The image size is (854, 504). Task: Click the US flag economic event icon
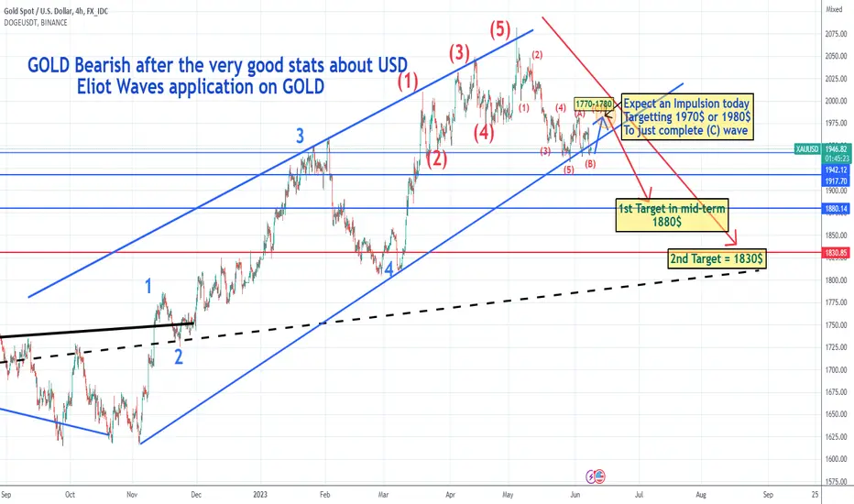click(x=599, y=477)
